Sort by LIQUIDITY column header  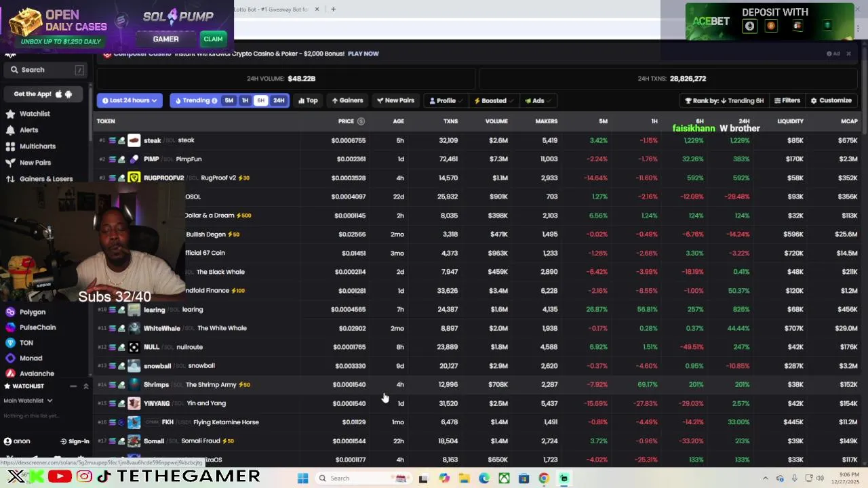(790, 121)
